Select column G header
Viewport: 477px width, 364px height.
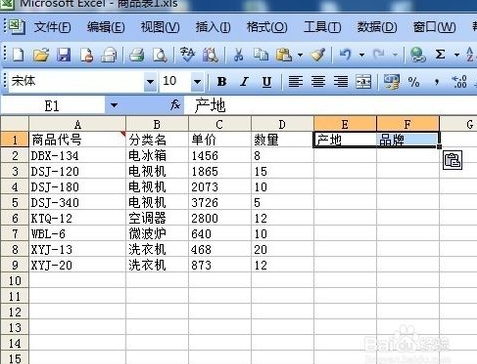pos(458,124)
